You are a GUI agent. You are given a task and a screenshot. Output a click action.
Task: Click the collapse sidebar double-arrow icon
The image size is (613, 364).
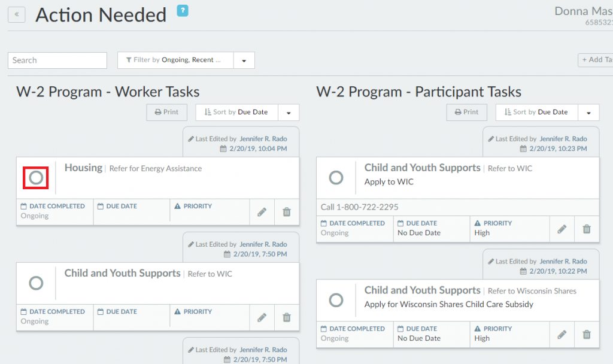point(16,14)
